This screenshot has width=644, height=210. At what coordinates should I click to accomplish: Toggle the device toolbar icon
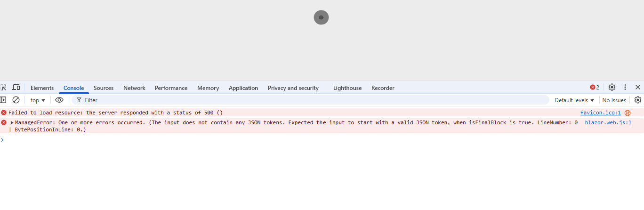(16, 88)
